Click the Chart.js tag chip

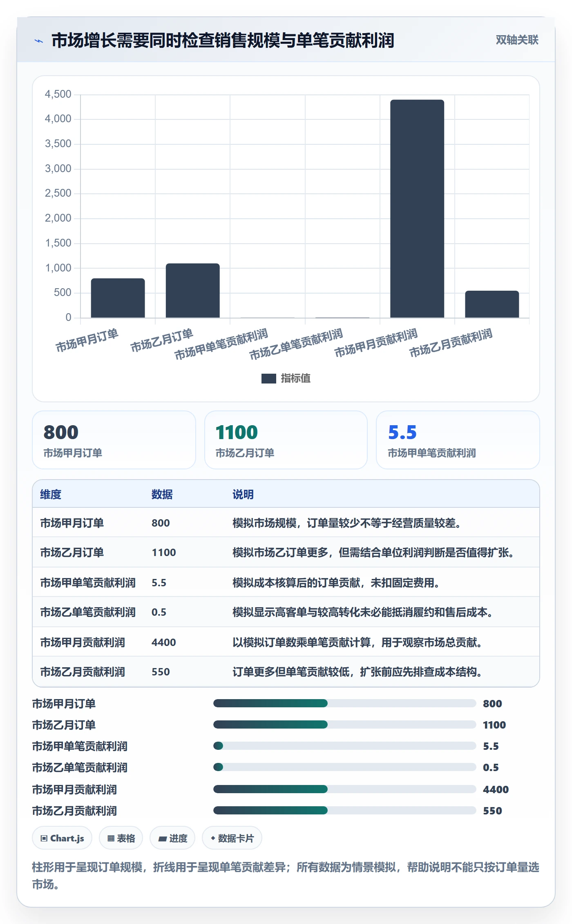click(x=62, y=838)
